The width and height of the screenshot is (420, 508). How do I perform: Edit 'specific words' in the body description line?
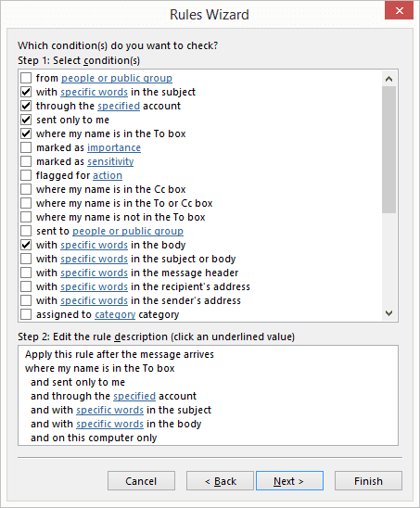pyautogui.click(x=109, y=424)
